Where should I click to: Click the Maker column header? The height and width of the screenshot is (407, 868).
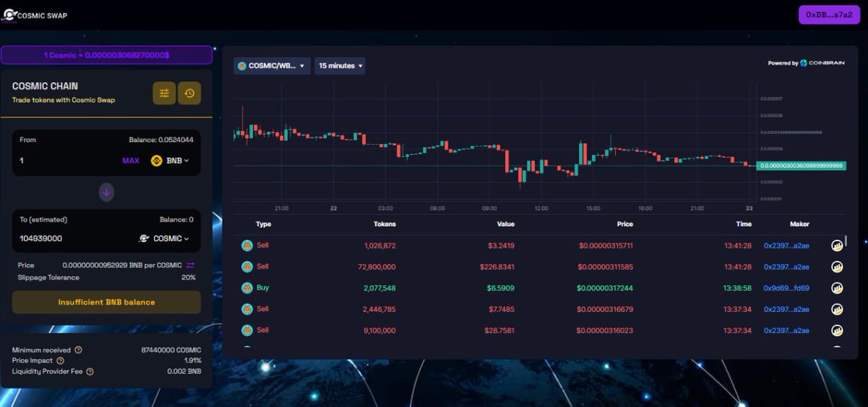coord(799,224)
